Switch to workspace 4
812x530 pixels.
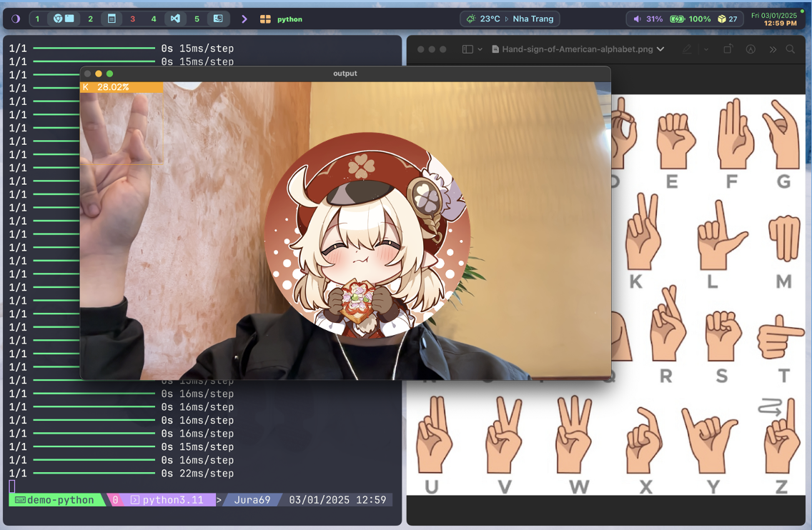[153, 19]
